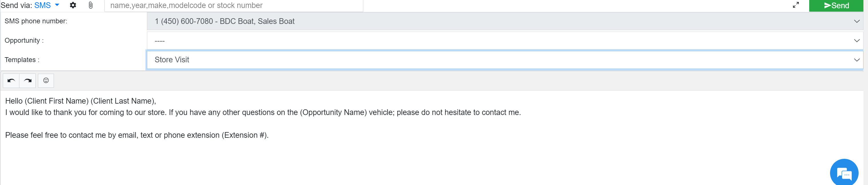Open the SMS phone number dropdown
Image resolution: width=868 pixels, height=185 pixels.
(505, 22)
